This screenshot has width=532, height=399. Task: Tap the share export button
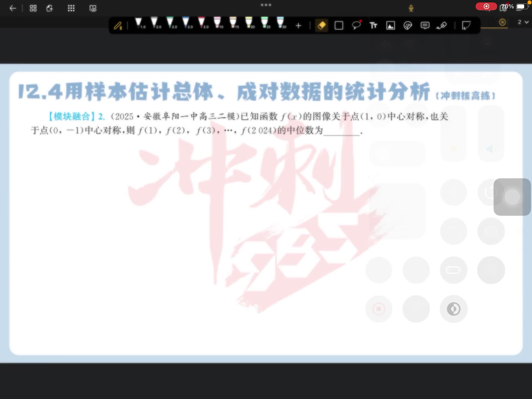(x=50, y=8)
